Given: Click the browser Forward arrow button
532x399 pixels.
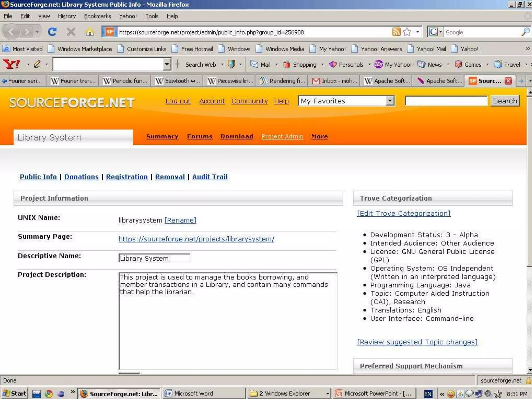Looking at the screenshot, I should click(x=26, y=32).
